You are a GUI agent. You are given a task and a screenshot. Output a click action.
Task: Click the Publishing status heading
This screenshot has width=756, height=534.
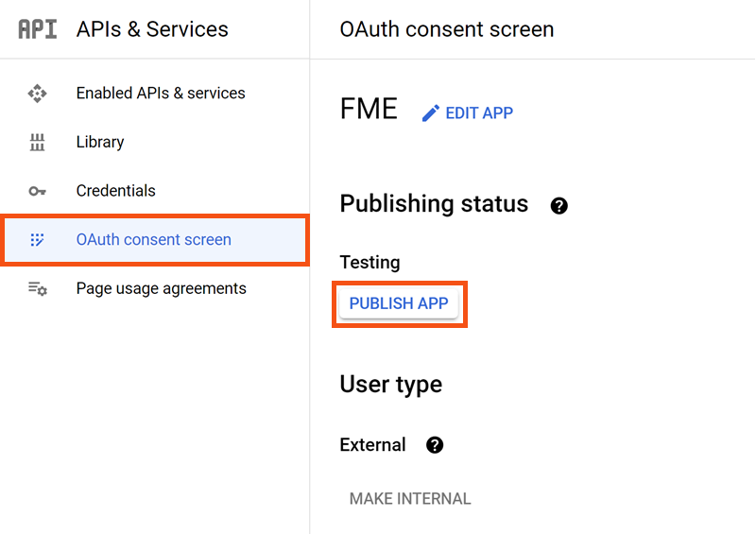tap(434, 203)
